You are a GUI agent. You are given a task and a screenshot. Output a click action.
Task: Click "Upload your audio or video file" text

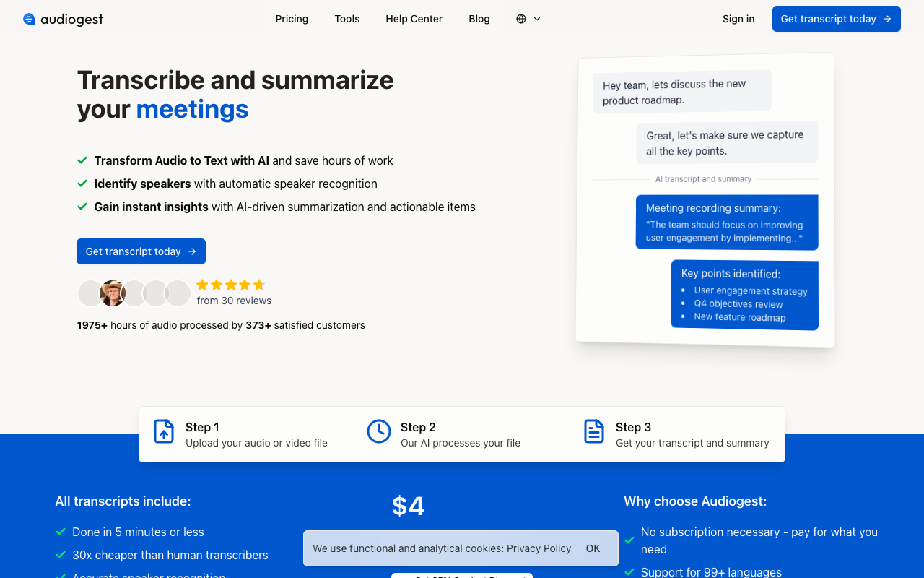256,443
